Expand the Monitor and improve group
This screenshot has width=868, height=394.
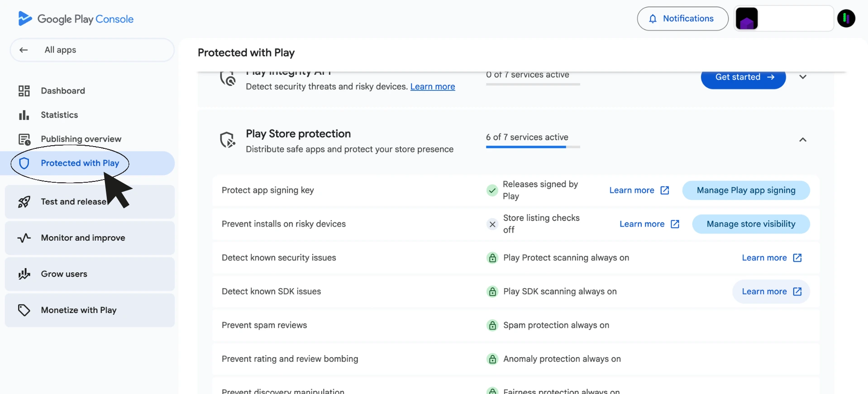point(90,238)
